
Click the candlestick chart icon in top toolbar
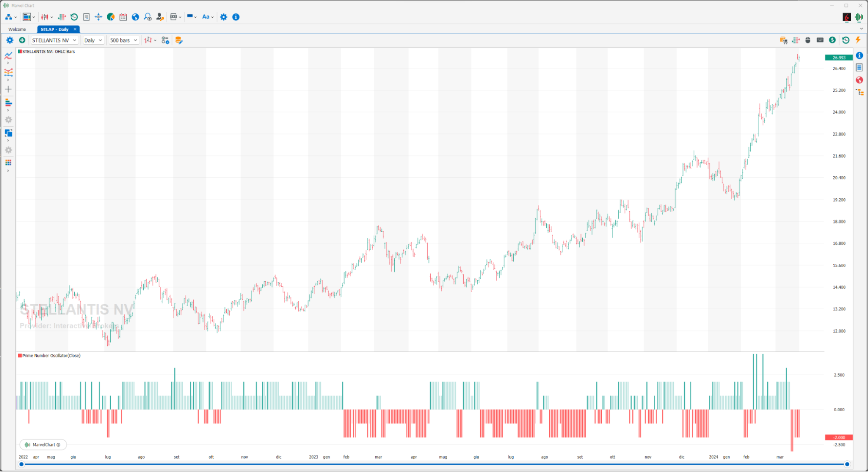point(45,17)
